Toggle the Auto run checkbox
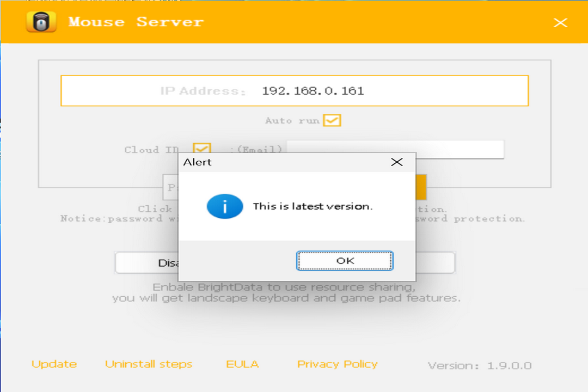The height and width of the screenshot is (392, 588). 333,120
